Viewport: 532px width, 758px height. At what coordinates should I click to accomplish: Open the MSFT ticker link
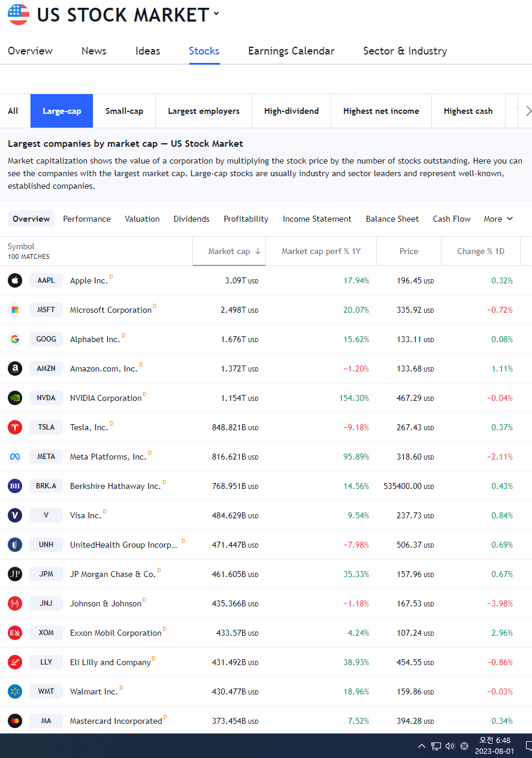(46, 310)
